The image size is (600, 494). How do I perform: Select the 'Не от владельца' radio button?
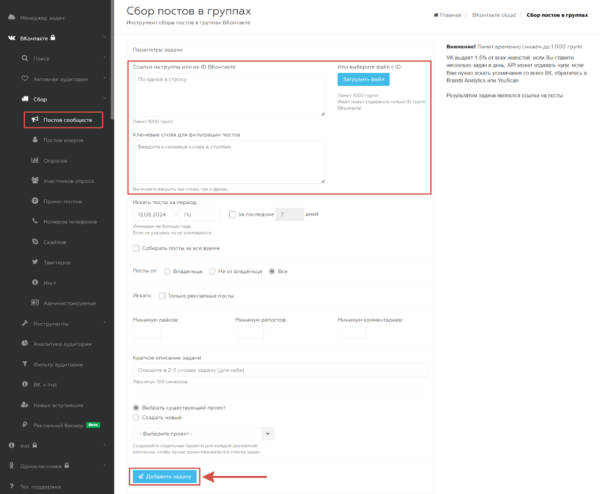(212, 271)
